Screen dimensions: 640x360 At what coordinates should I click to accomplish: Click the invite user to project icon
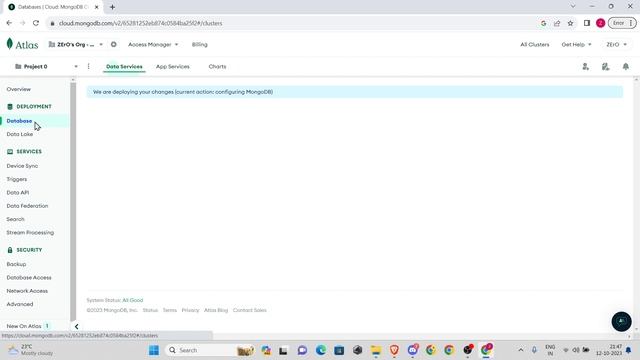[x=585, y=67]
